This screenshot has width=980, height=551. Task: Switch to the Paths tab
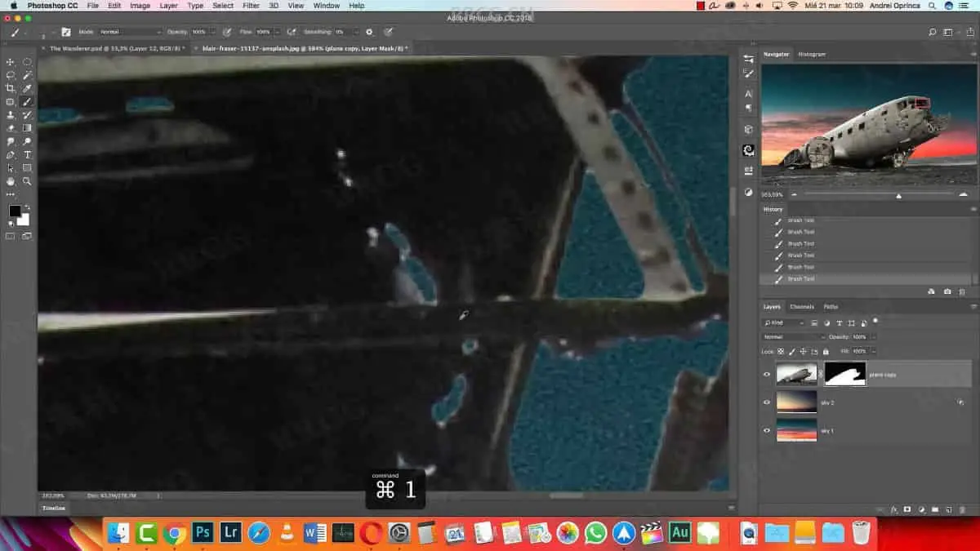[830, 307]
